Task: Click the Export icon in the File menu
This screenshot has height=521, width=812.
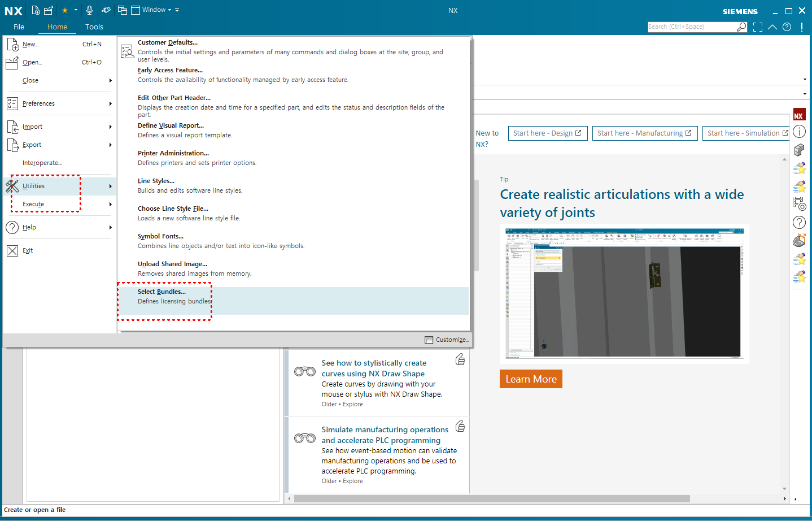Action: tap(12, 145)
